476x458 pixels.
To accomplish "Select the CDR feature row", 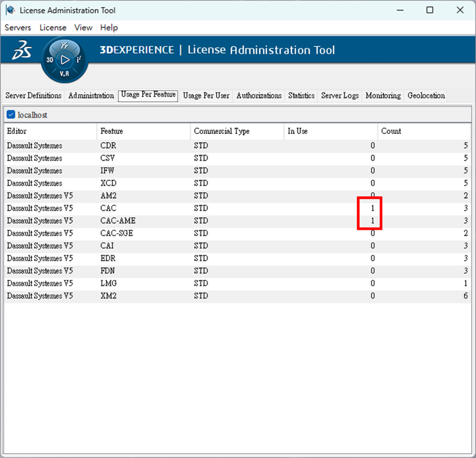I will [x=237, y=146].
